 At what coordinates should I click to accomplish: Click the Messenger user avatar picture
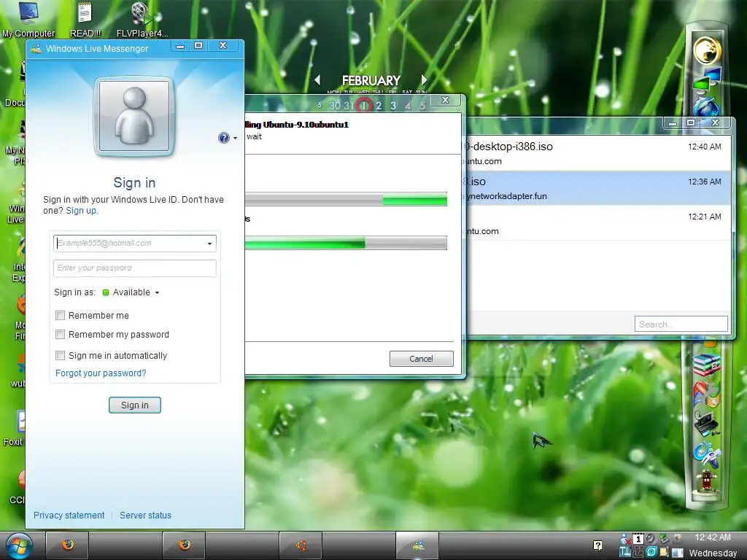(x=134, y=116)
